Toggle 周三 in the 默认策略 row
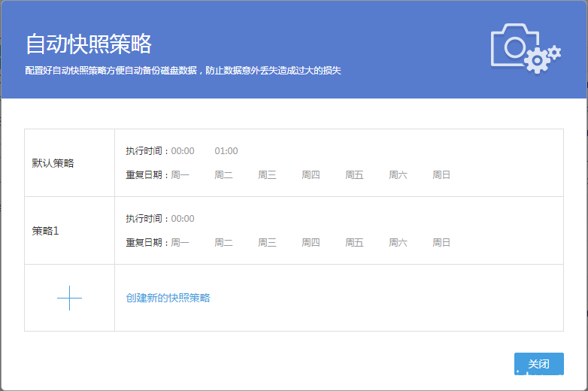Image resolution: width=588 pixels, height=391 pixels. [x=268, y=175]
